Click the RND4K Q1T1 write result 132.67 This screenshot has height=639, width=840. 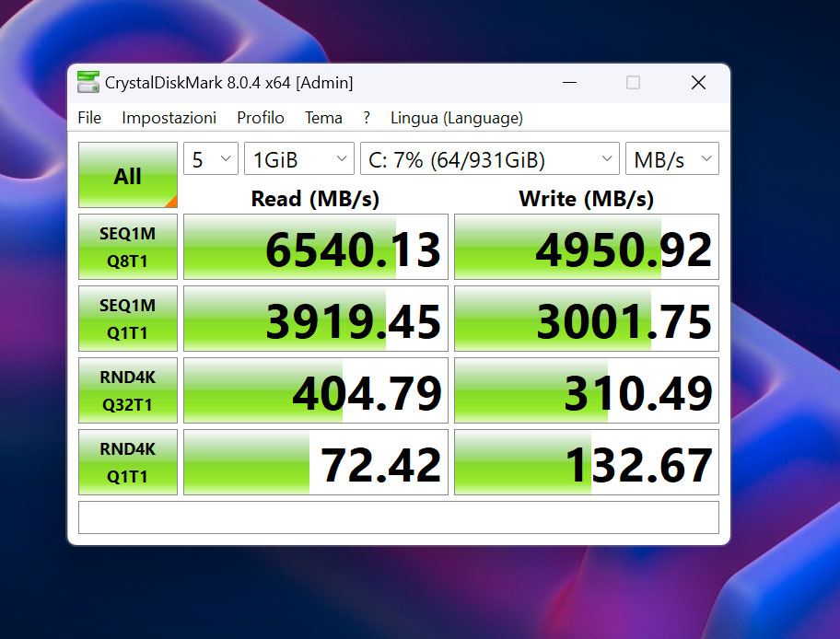587,462
